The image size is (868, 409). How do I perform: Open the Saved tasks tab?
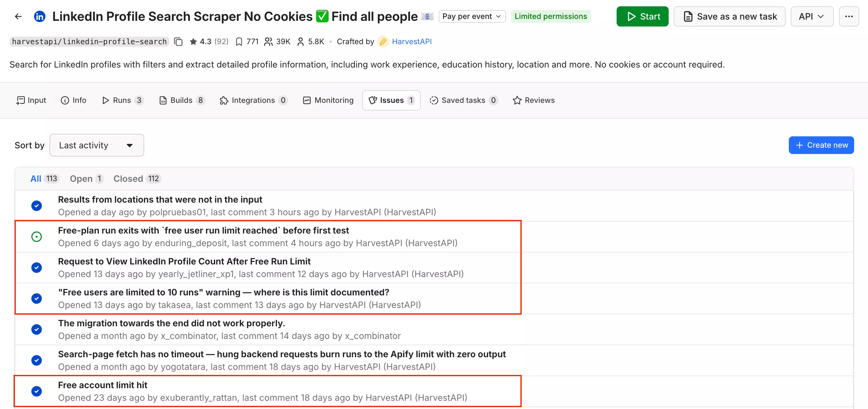click(463, 100)
